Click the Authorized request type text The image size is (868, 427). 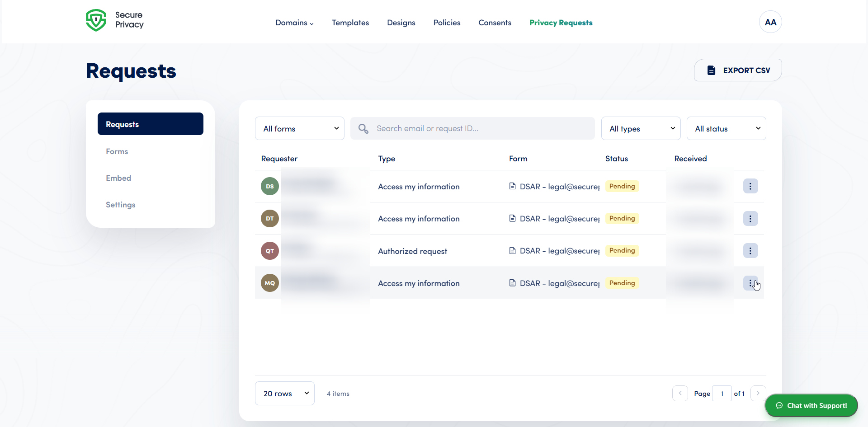[412, 251]
